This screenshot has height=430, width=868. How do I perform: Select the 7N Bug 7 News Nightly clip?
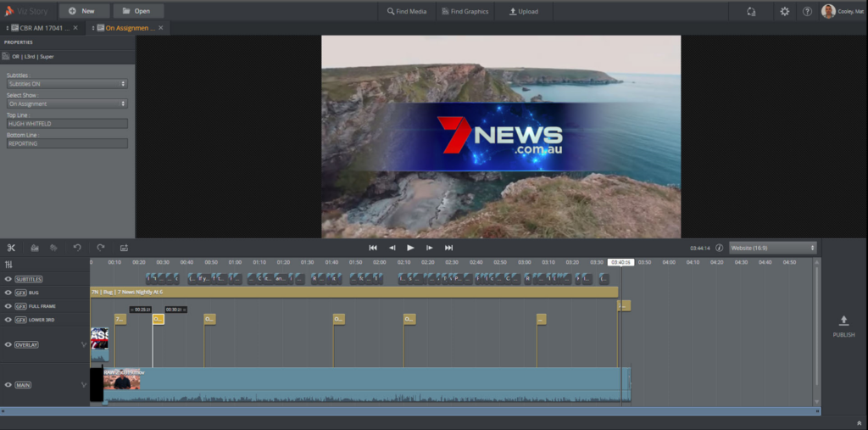pyautogui.click(x=353, y=292)
